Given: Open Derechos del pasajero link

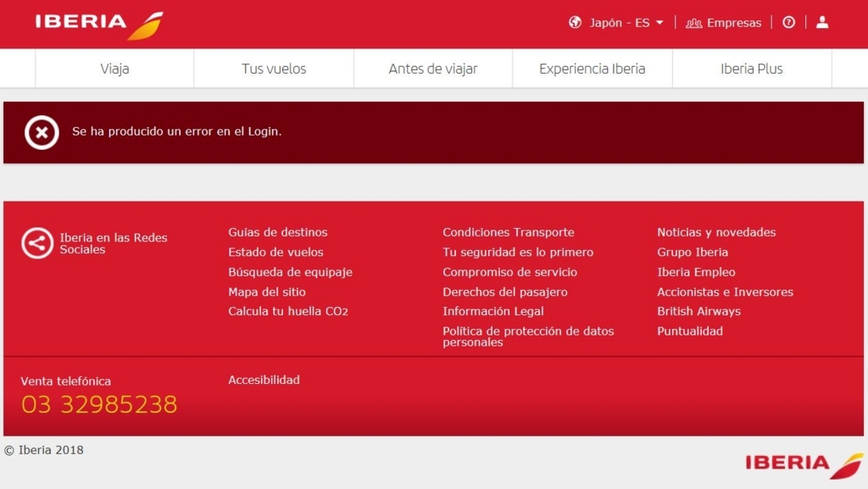Looking at the screenshot, I should click(x=505, y=292).
